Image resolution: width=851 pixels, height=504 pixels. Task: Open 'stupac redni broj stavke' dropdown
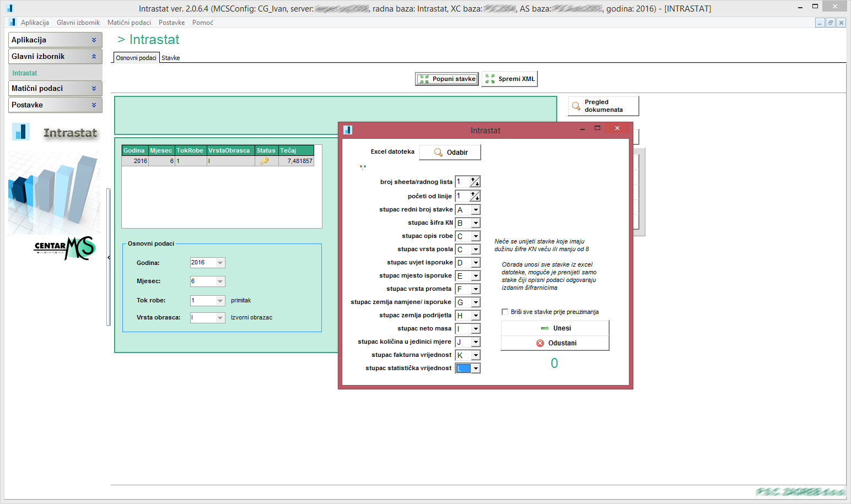tap(476, 210)
